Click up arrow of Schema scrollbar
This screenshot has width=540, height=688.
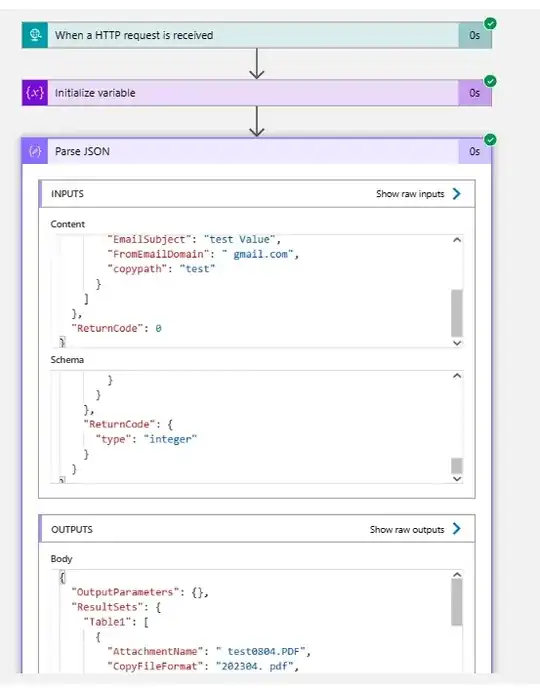point(457,376)
